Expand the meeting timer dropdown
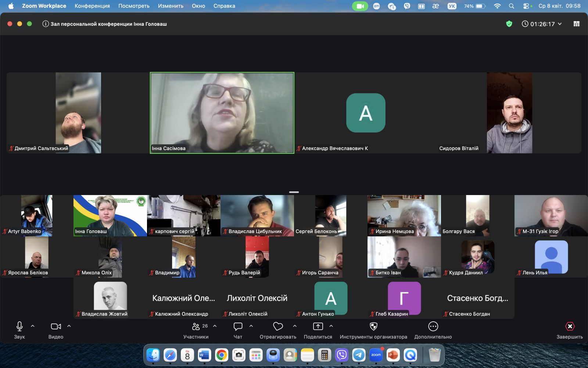This screenshot has width=588, height=368. click(x=560, y=24)
